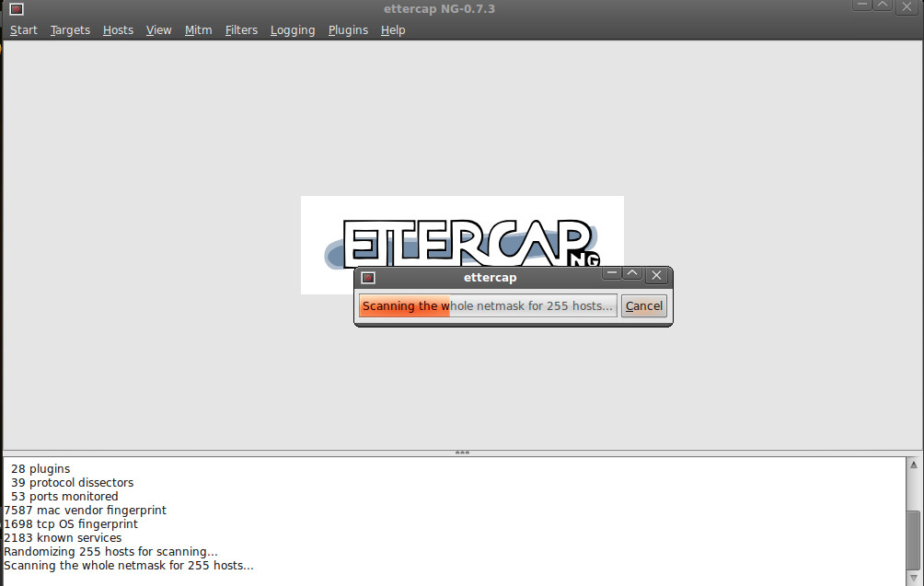Open the Help menu
The width and height of the screenshot is (924, 586).
pos(392,30)
